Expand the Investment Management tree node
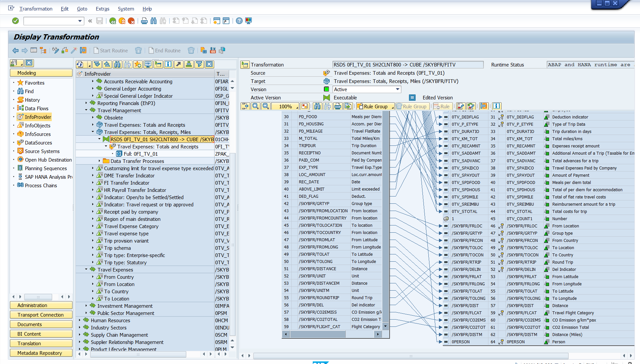Image resolution: width=640 pixels, height=364 pixels. 86,306
